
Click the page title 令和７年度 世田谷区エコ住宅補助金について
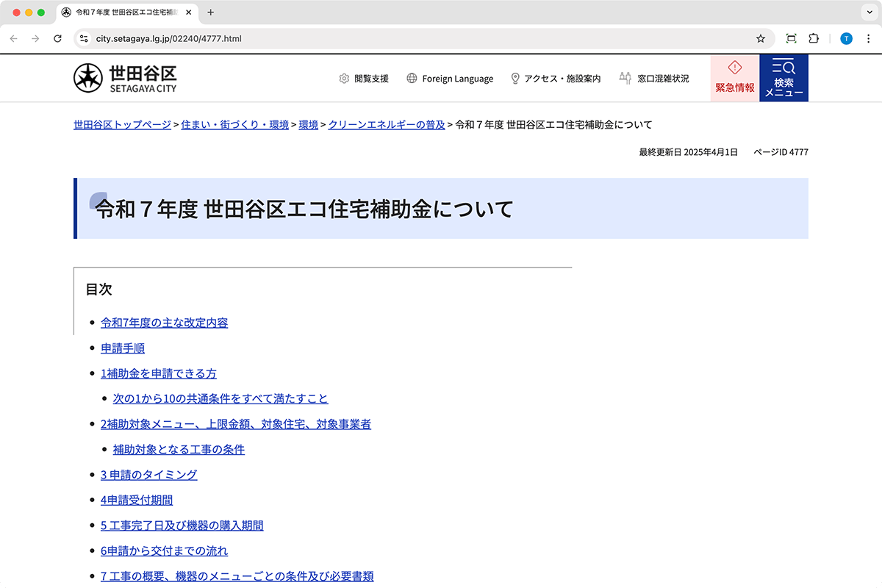(304, 209)
